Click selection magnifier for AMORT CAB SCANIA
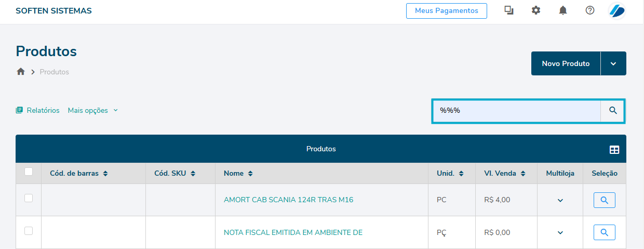644x249 pixels. coord(604,200)
